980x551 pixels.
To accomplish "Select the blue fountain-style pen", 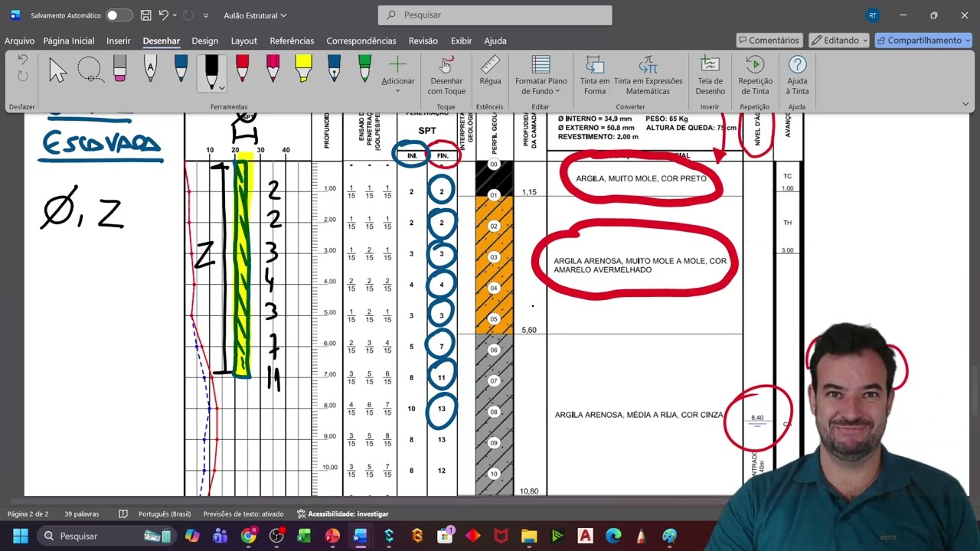I will (334, 70).
